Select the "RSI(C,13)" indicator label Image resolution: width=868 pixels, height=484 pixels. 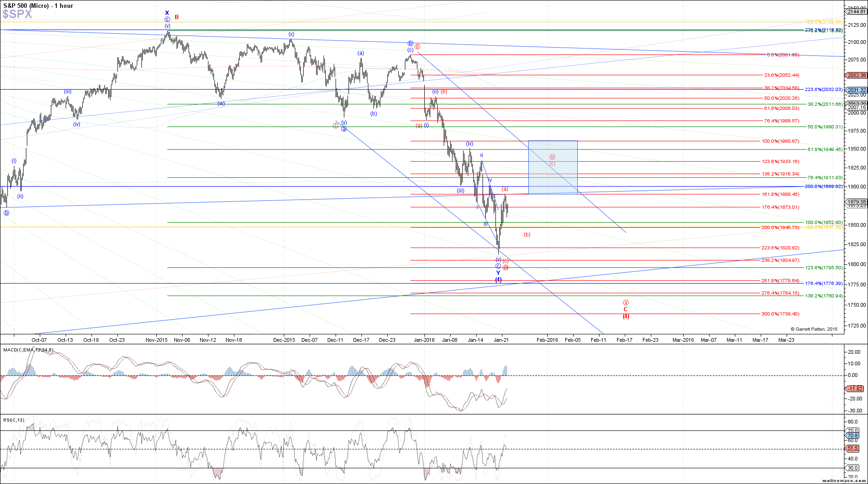coord(14,420)
